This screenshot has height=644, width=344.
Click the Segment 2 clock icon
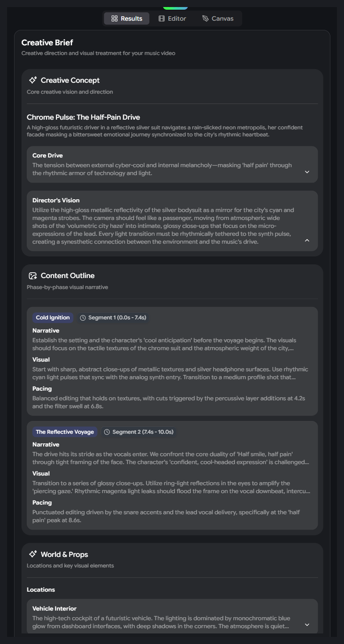tap(107, 432)
